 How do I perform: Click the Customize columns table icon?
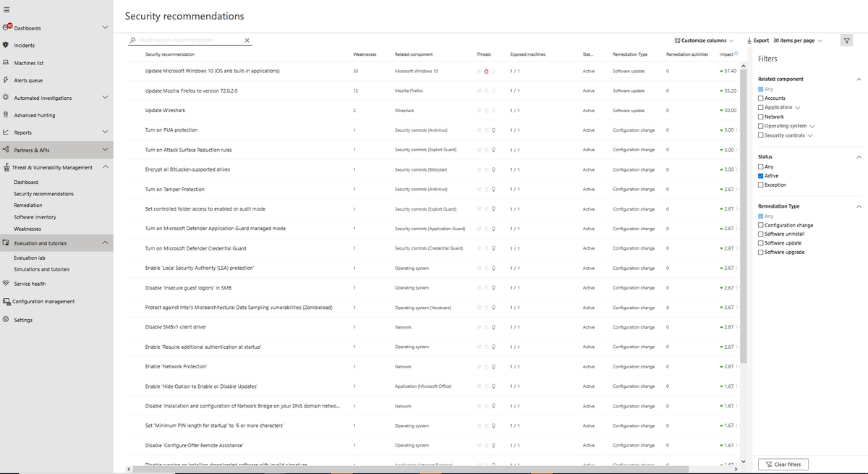[677, 41]
